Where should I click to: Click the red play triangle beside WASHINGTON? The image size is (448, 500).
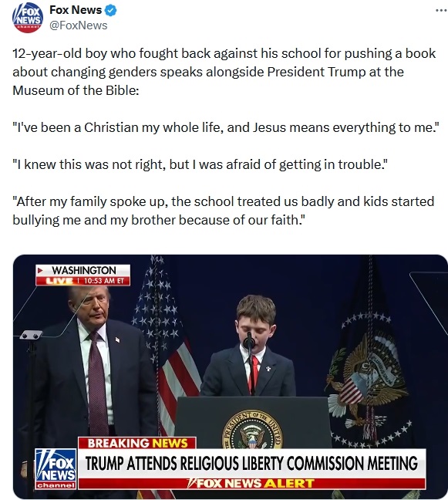point(40,270)
